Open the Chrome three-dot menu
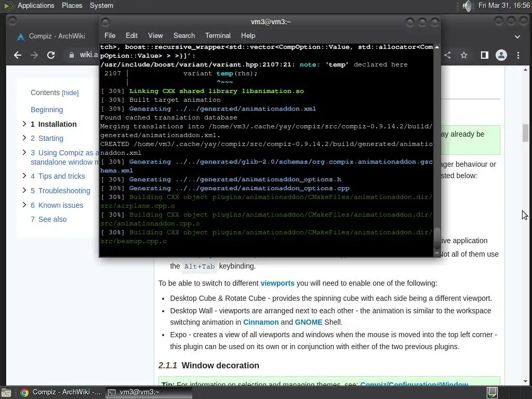The height and width of the screenshot is (399, 532). tap(518, 55)
